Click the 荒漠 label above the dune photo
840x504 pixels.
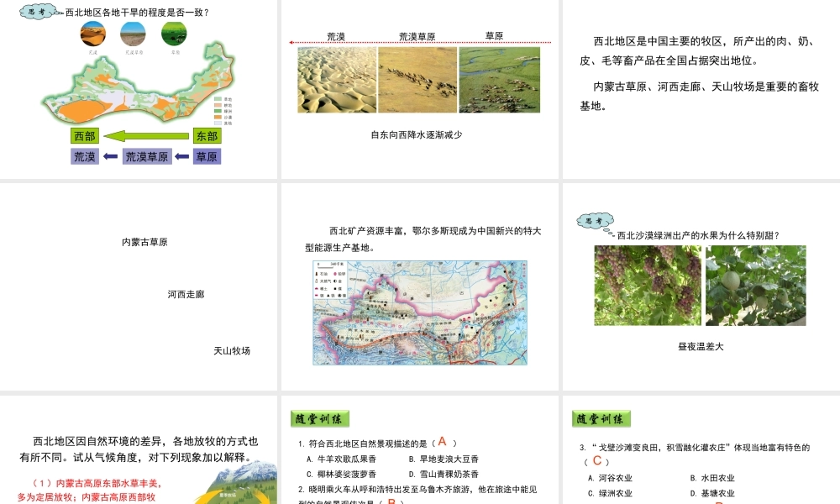[336, 36]
